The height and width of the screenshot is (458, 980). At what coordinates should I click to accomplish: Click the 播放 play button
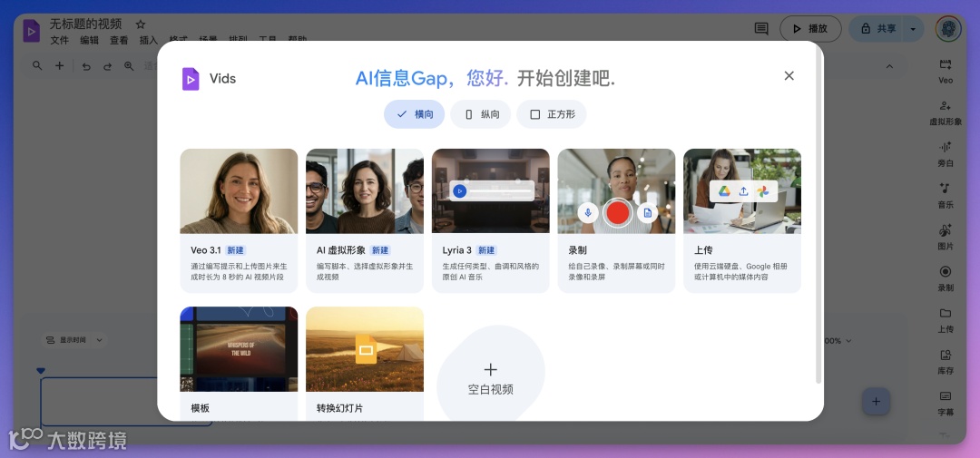[x=810, y=29]
